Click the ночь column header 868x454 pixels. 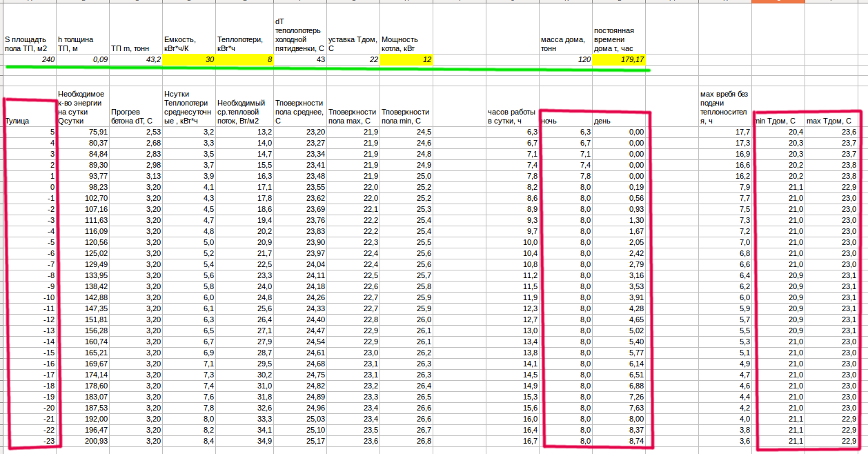[565, 121]
